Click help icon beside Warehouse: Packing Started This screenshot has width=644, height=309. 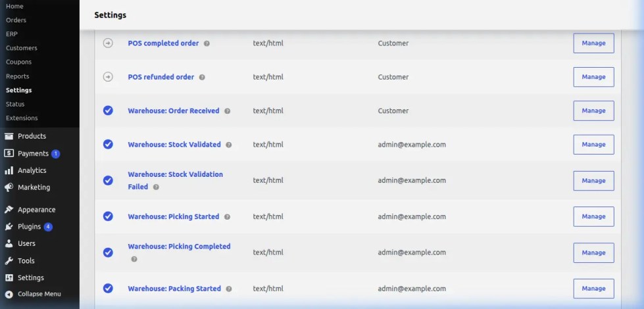point(229,289)
